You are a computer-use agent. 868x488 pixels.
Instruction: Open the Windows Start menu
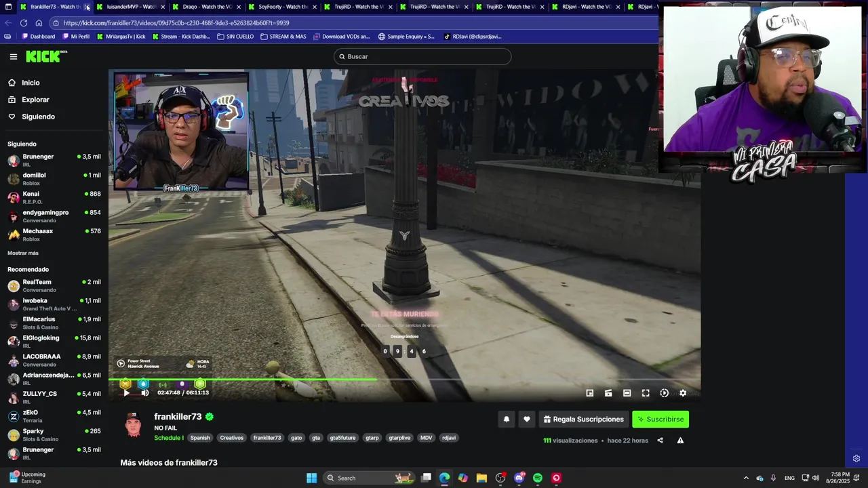click(311, 478)
